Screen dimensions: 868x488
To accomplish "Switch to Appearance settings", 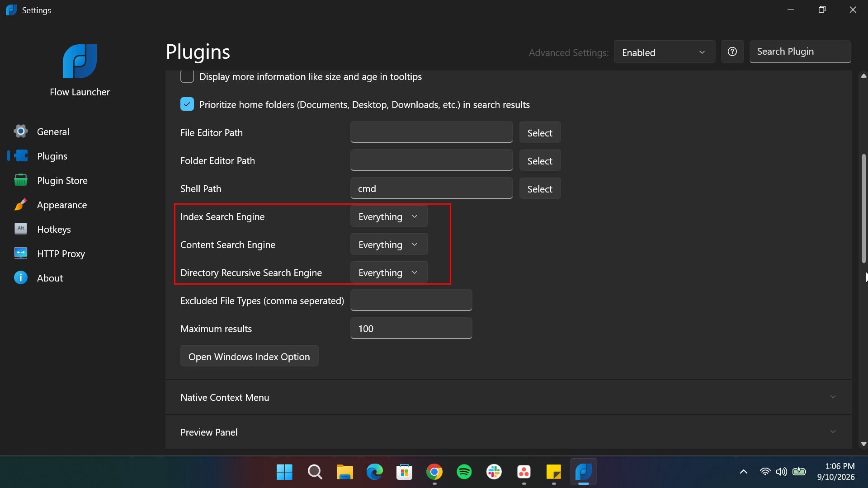I will click(62, 205).
